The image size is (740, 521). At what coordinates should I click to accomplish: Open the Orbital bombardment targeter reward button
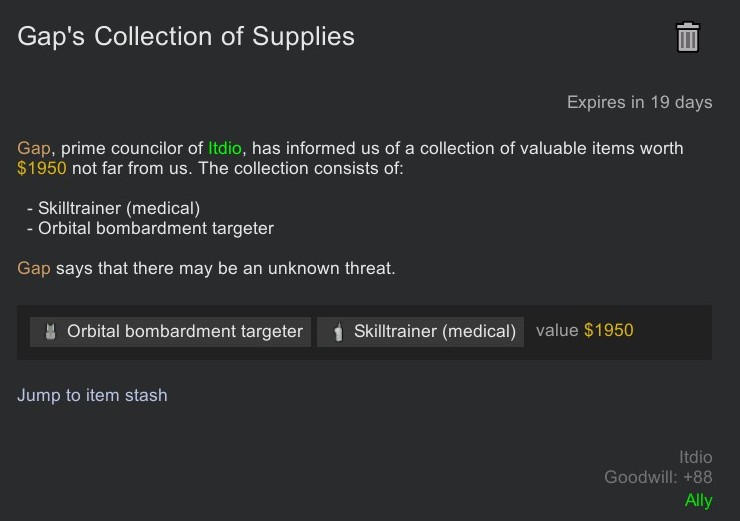[170, 332]
